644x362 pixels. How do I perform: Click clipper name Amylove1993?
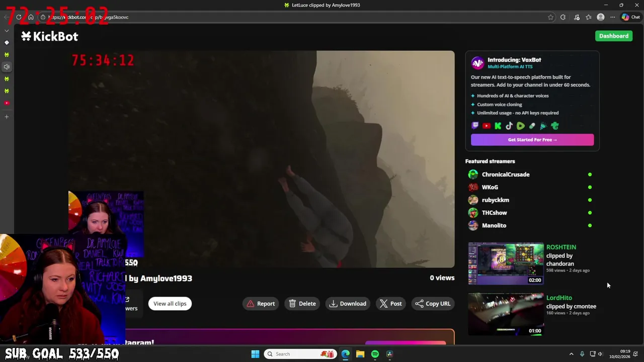pyautogui.click(x=166, y=279)
